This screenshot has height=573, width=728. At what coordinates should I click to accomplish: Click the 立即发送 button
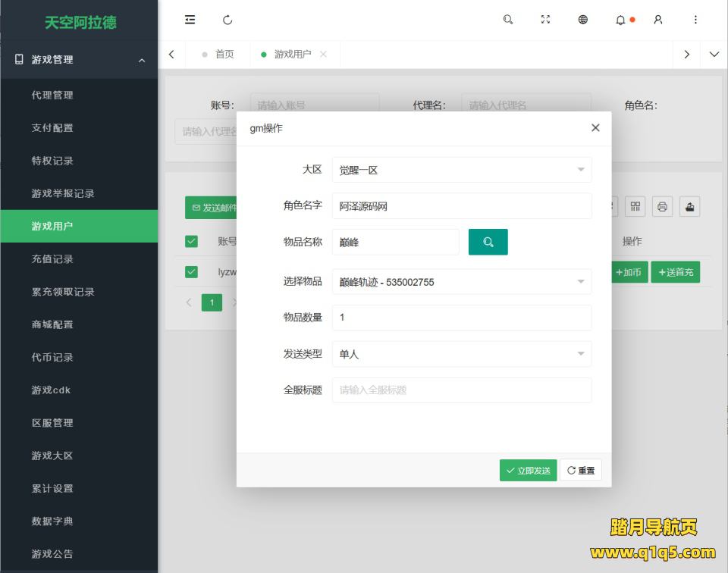click(528, 470)
